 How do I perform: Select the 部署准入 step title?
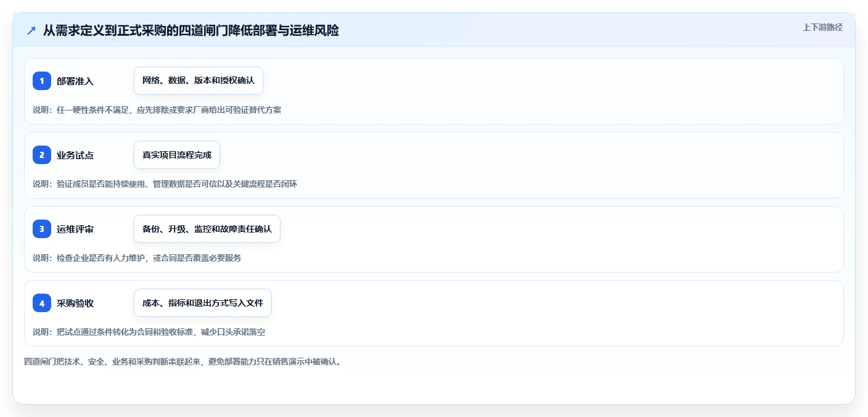[x=75, y=81]
